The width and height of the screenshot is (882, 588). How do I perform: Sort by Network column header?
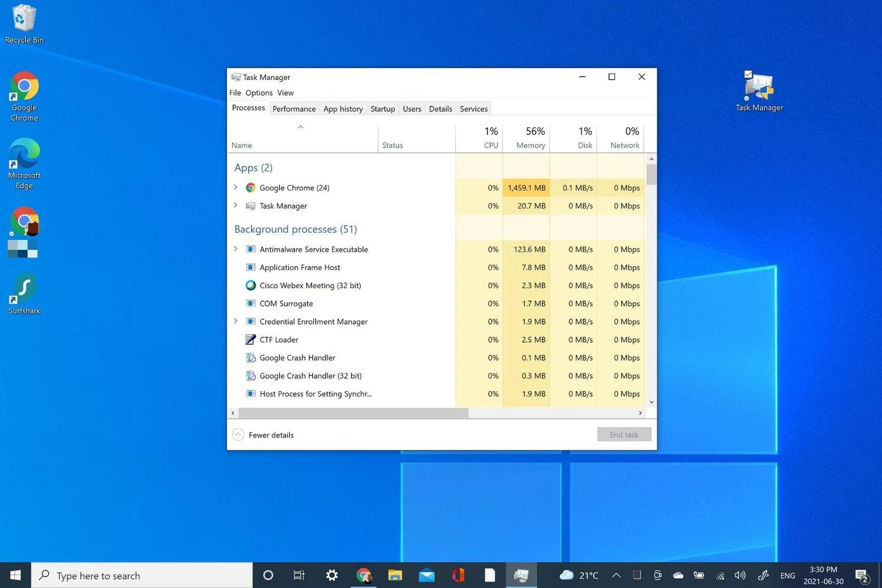point(620,138)
